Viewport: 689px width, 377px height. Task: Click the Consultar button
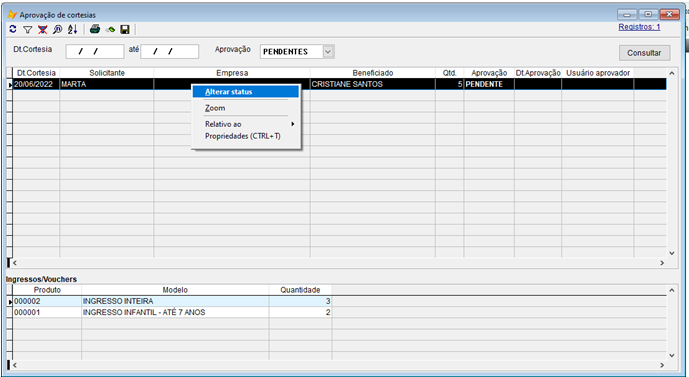pyautogui.click(x=644, y=53)
